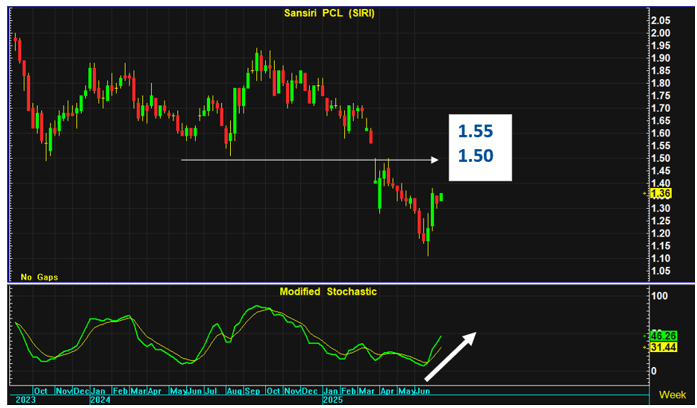Click the 1.70 price axis label
This screenshot has width=697, height=408.
click(x=661, y=108)
